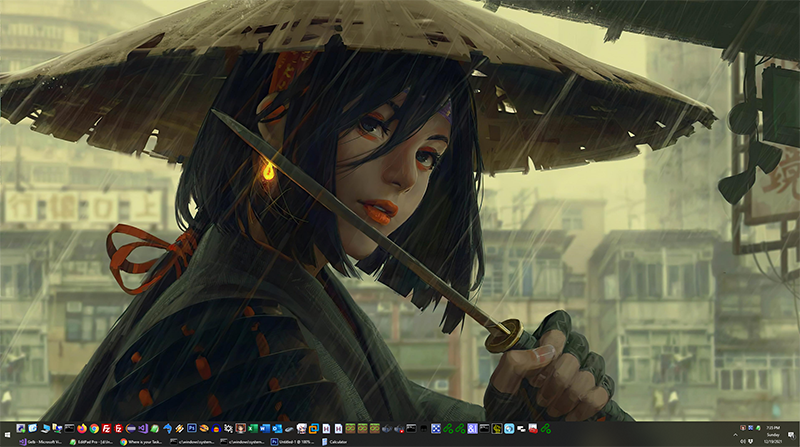This screenshot has width=800, height=447.
Task: Click the Settings gear icon in the taskbar
Action: point(228,428)
